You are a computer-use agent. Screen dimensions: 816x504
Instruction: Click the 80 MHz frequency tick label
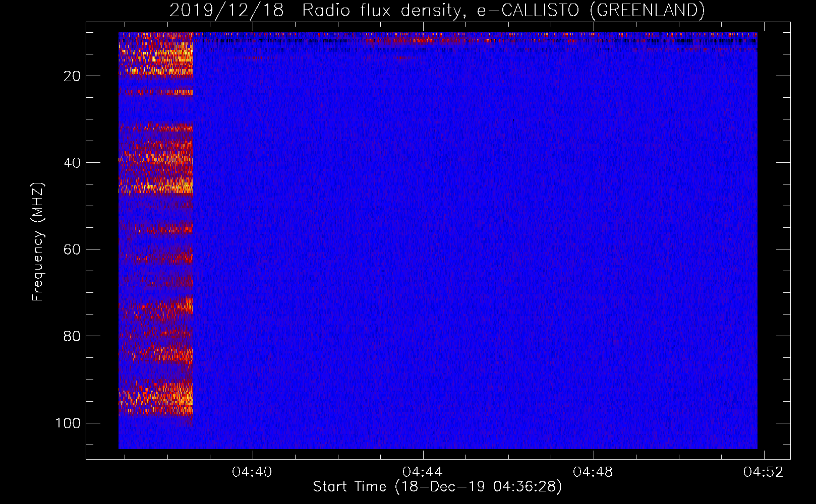pos(72,336)
